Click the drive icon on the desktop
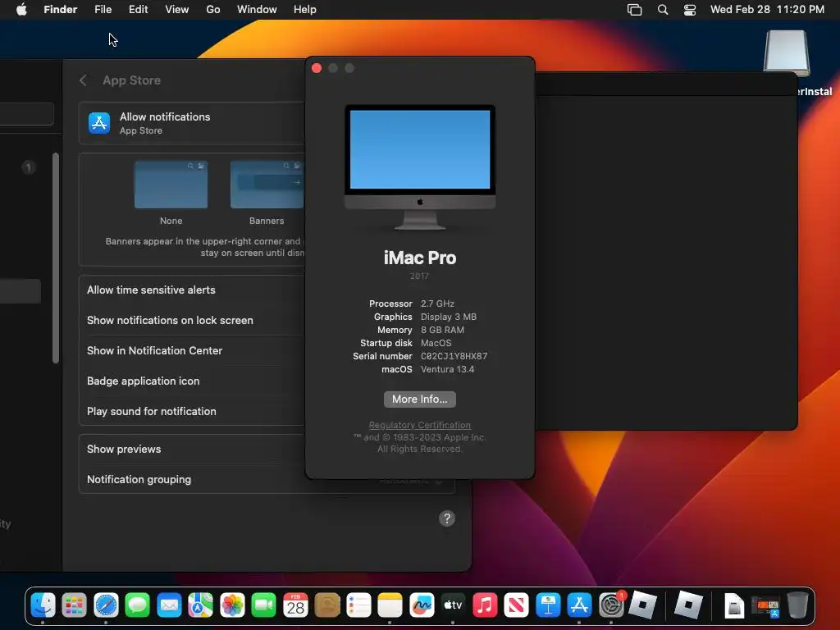The width and height of the screenshot is (840, 630). click(x=787, y=53)
